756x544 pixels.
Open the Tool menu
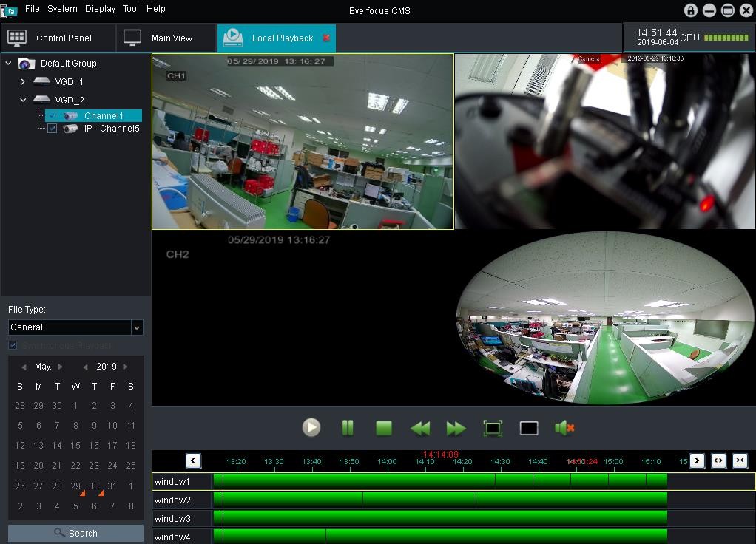point(130,9)
